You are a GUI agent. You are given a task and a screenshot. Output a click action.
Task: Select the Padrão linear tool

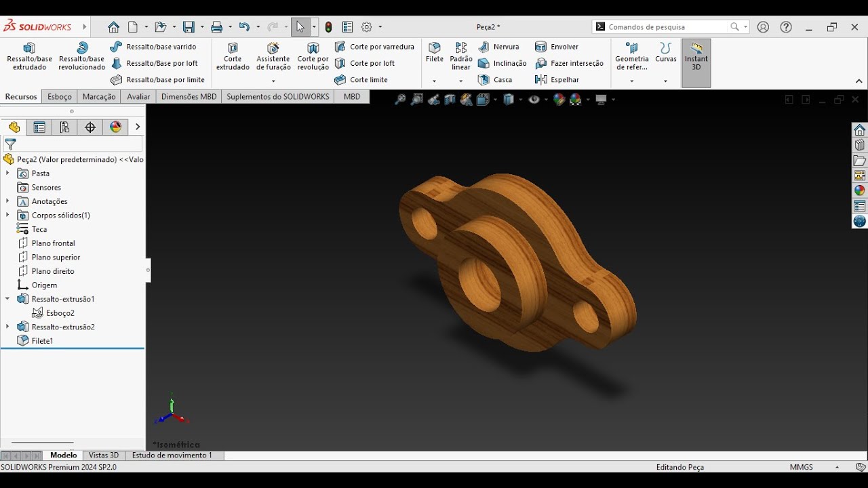point(461,57)
